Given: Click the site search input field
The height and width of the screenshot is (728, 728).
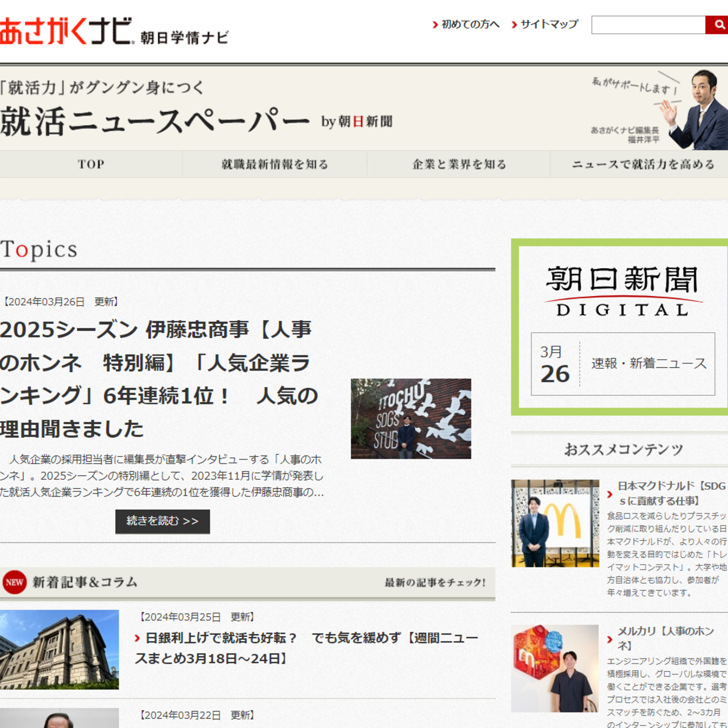Looking at the screenshot, I should click(648, 25).
